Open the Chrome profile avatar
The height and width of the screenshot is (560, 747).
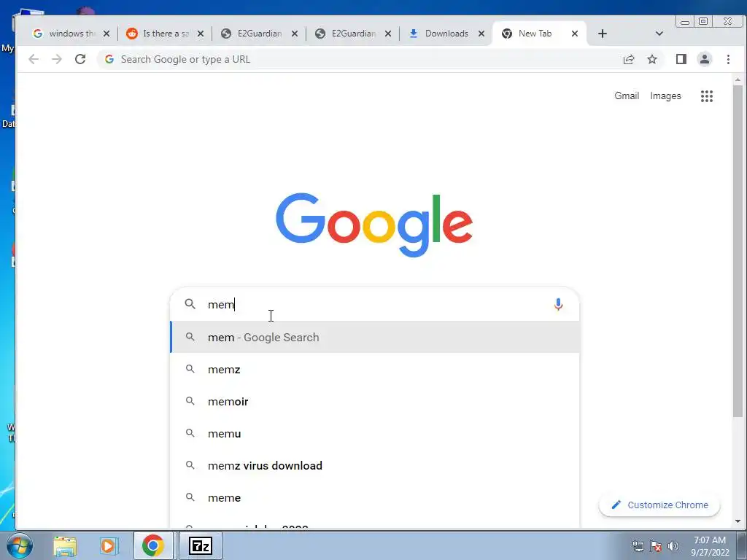(705, 59)
